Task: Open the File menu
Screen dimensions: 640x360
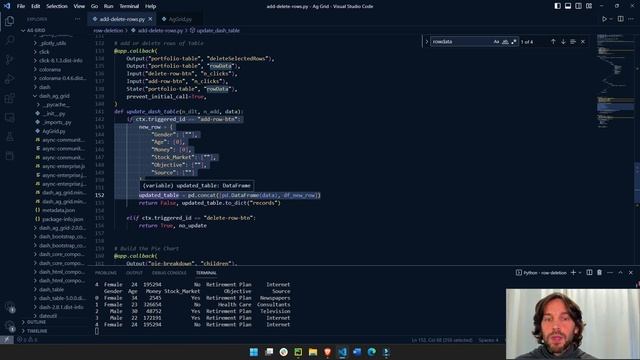Action: tap(21, 6)
